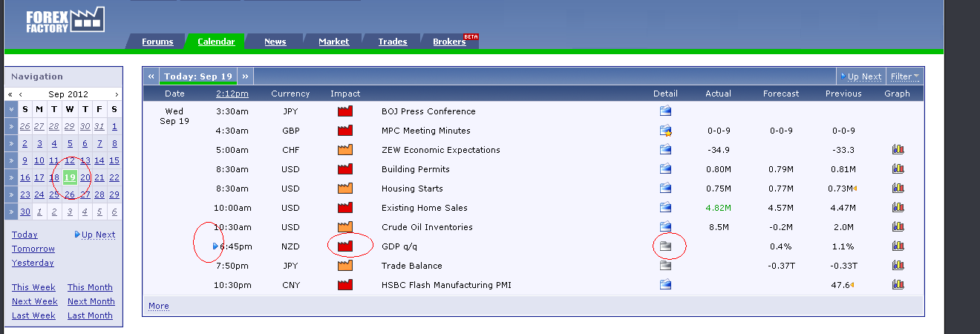The height and width of the screenshot is (334, 980).
Task: Open the Forums tab
Action: (x=157, y=42)
